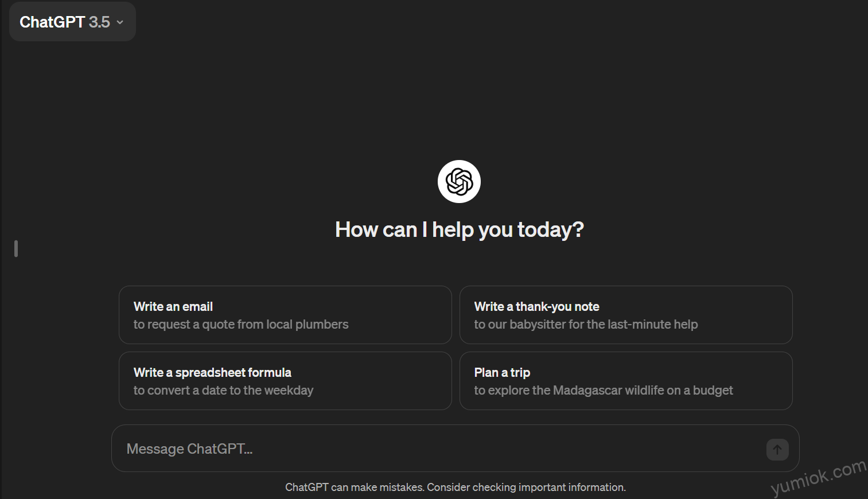Viewport: 868px width, 499px height.
Task: Choose the 'Write a thank-you note' suggestion
Action: point(626,315)
